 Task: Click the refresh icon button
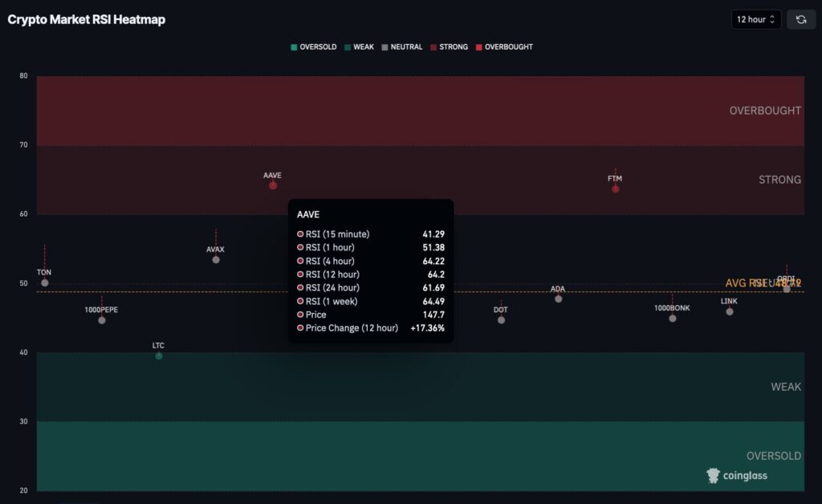click(800, 19)
